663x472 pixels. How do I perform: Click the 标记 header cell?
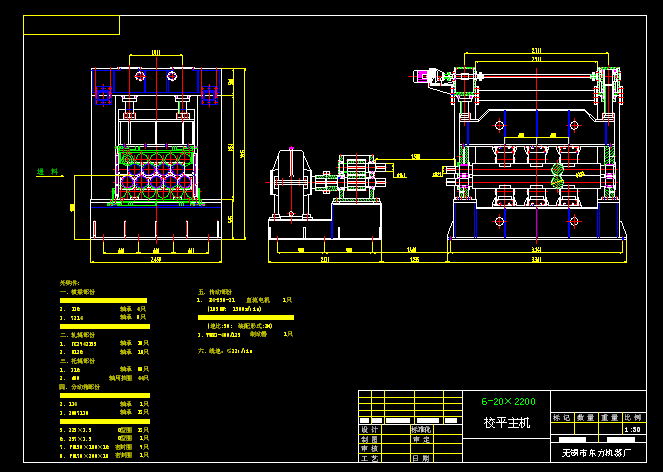[x=562, y=417]
